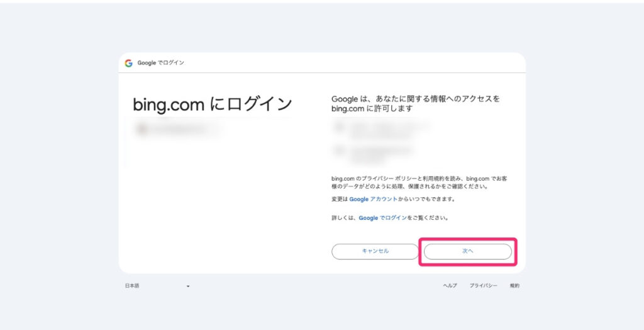This screenshot has width=644, height=330.
Task: Click the 'bing.com にログイン' heading text
Action: pyautogui.click(x=213, y=105)
